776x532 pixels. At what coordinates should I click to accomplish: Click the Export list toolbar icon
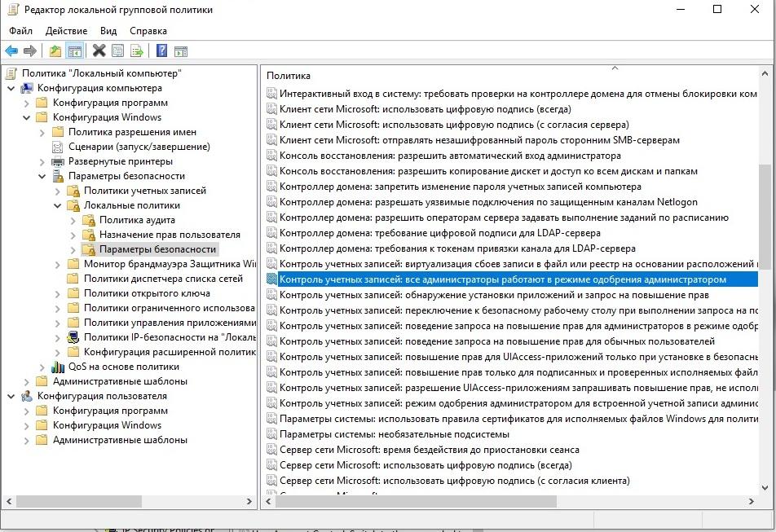137,51
